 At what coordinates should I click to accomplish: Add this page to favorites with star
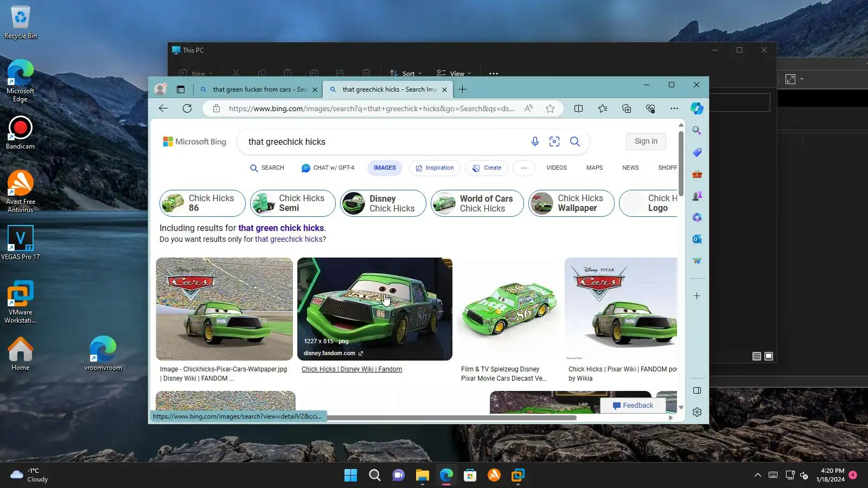point(550,108)
